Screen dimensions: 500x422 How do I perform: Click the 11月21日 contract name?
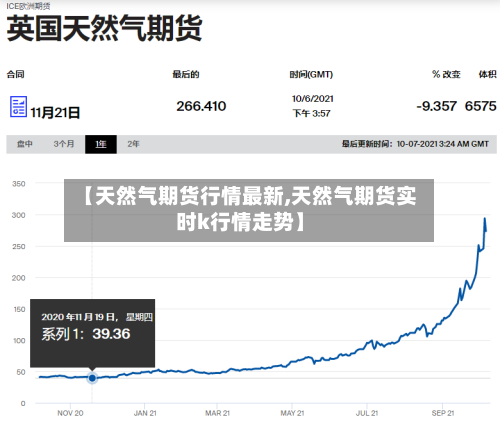pos(55,113)
